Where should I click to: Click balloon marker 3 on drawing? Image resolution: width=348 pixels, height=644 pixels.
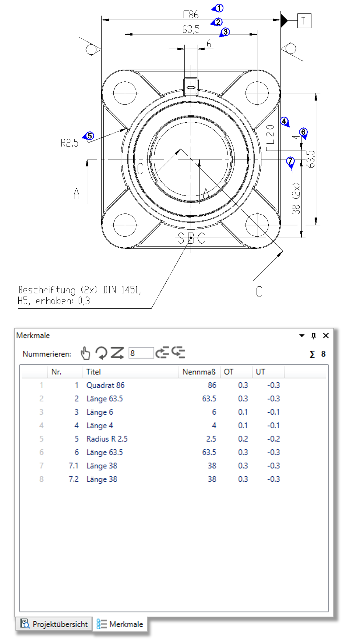(x=225, y=32)
